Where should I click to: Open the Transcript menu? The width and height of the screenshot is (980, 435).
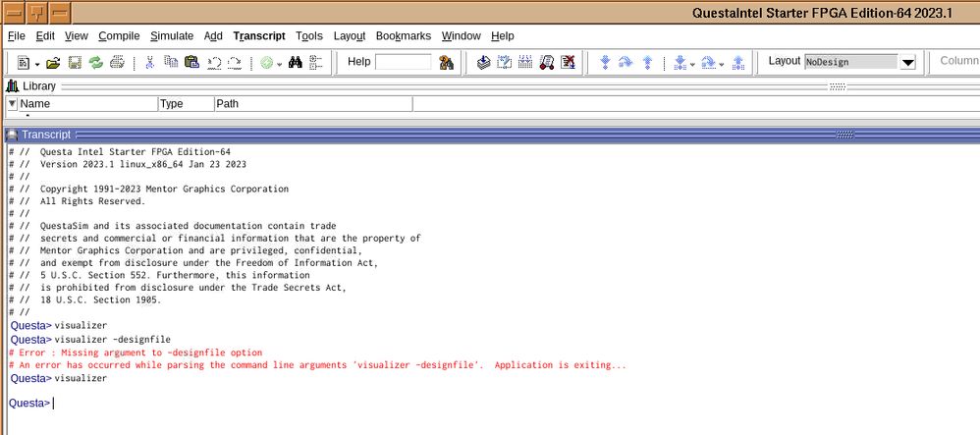259,35
